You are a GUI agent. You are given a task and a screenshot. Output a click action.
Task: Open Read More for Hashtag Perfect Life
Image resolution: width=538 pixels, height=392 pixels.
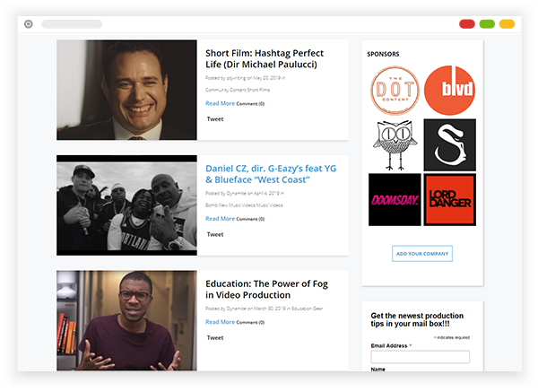point(220,103)
